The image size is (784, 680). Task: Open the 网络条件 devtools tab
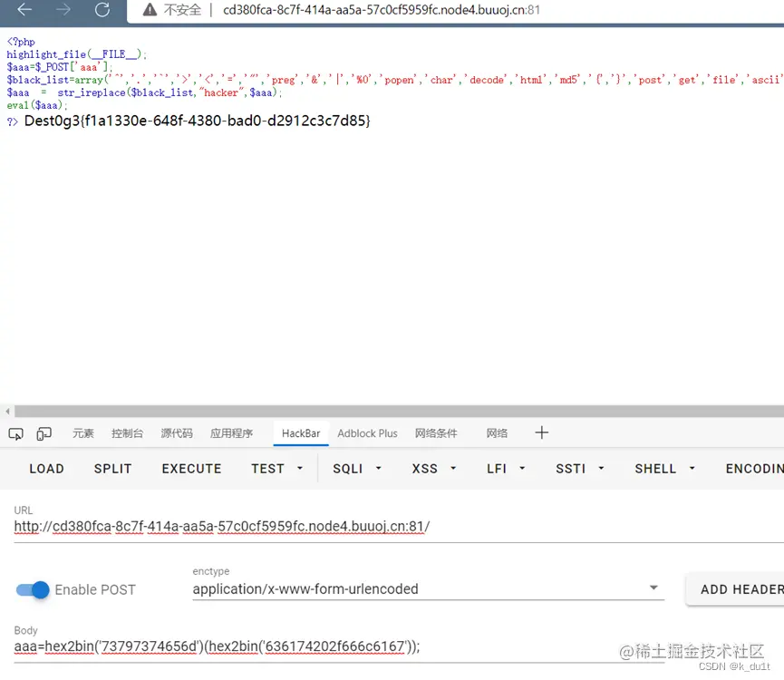point(436,433)
